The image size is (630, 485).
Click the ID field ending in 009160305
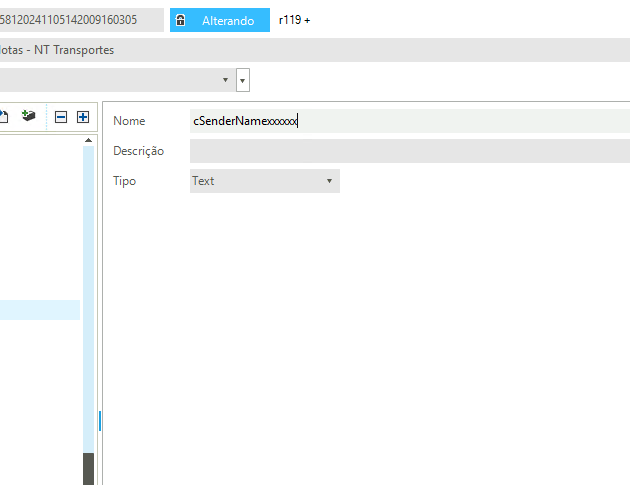(x=80, y=20)
